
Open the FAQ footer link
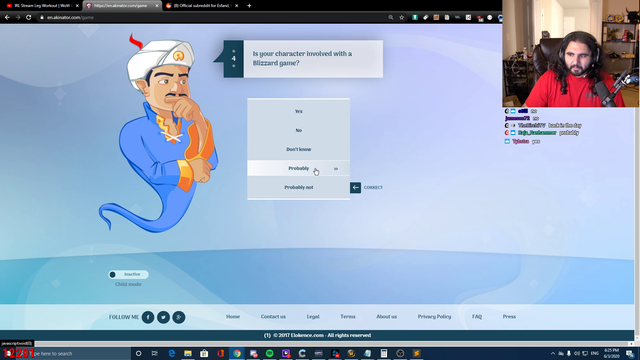click(477, 316)
